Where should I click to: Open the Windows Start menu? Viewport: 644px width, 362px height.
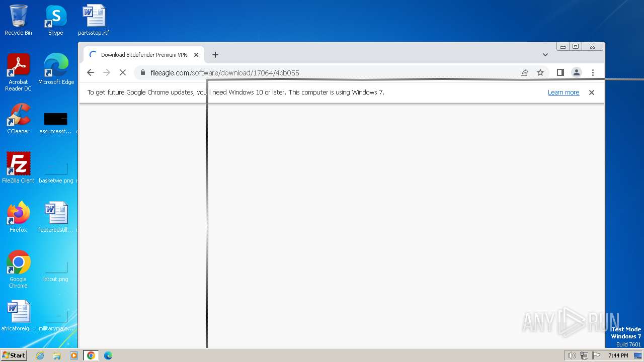14,355
